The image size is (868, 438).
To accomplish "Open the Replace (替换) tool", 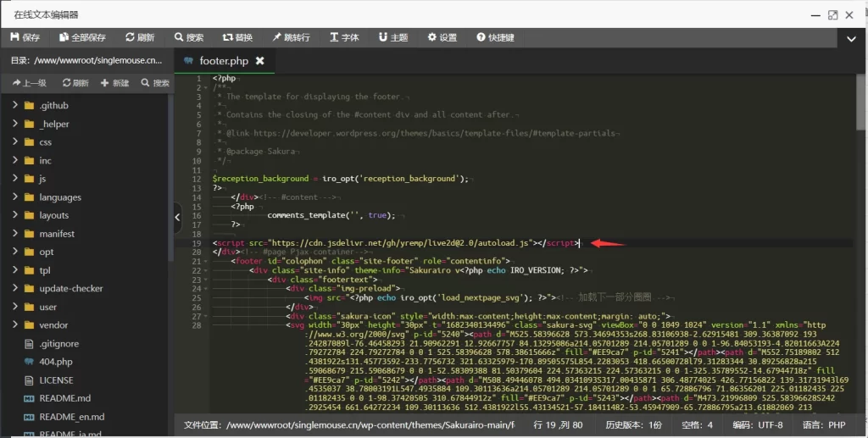I will pyautogui.click(x=237, y=37).
